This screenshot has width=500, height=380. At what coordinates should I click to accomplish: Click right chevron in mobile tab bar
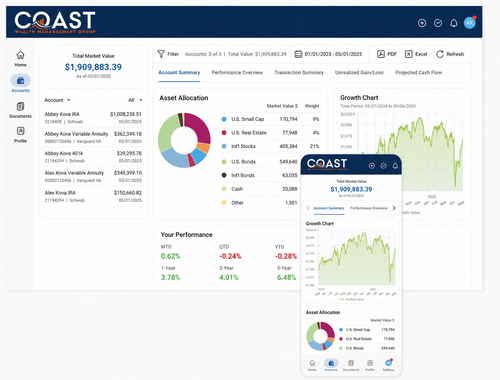(x=394, y=208)
